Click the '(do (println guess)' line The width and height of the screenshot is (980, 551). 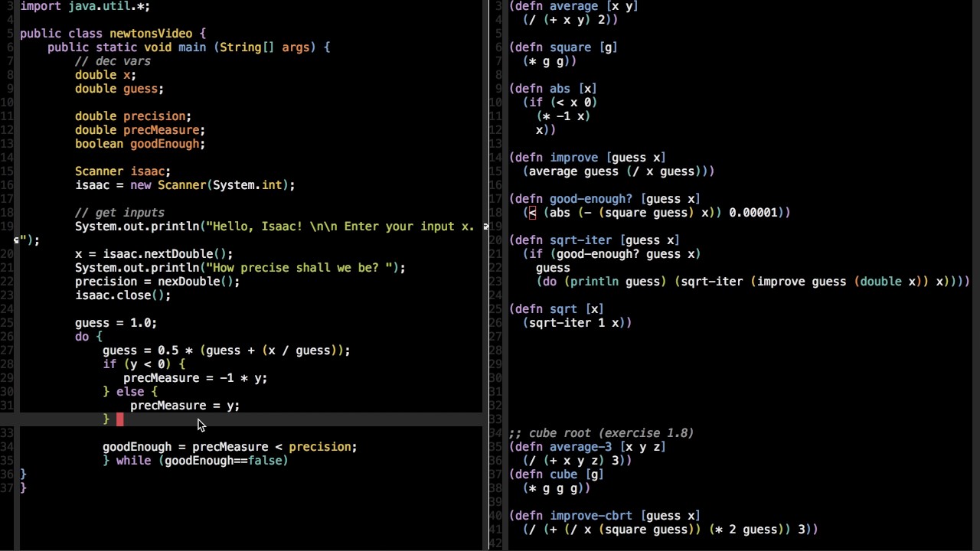pyautogui.click(x=753, y=282)
